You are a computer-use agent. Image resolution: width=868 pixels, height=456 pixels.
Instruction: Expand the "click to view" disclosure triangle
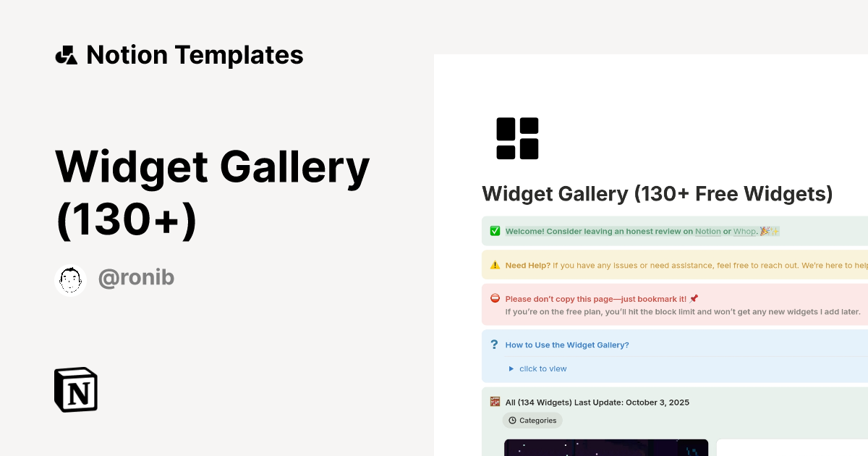point(511,368)
